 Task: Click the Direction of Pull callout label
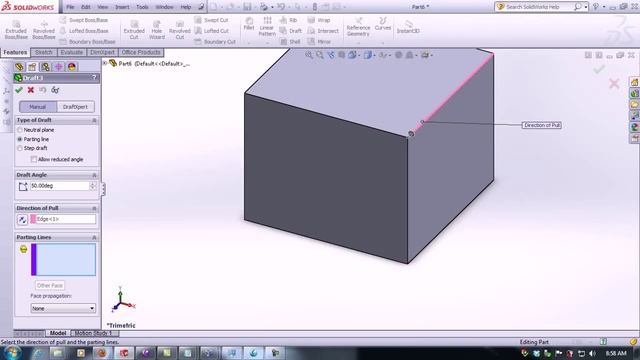[541, 125]
